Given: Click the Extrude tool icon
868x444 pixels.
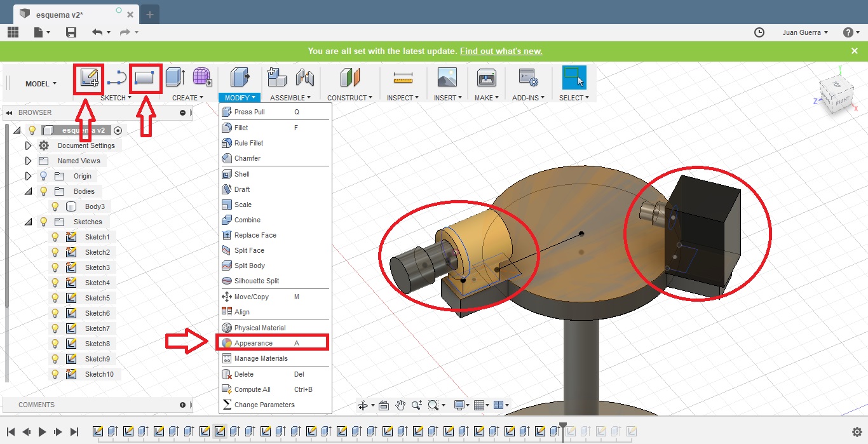Looking at the screenshot, I should (175, 77).
